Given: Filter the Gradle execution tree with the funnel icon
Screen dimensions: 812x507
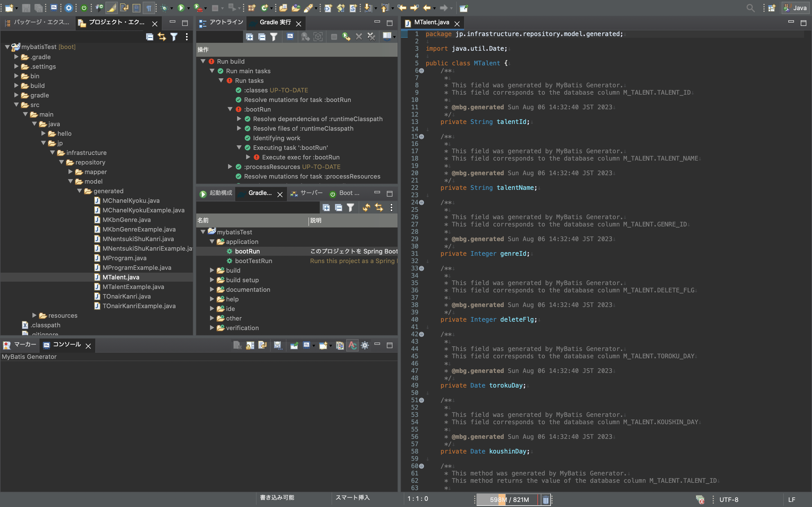Looking at the screenshot, I should (274, 37).
